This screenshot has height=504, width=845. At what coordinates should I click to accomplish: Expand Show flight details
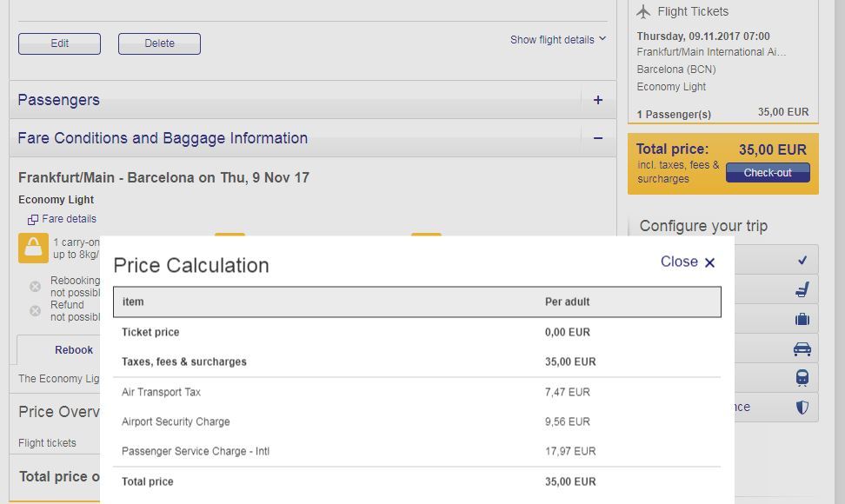pos(558,40)
